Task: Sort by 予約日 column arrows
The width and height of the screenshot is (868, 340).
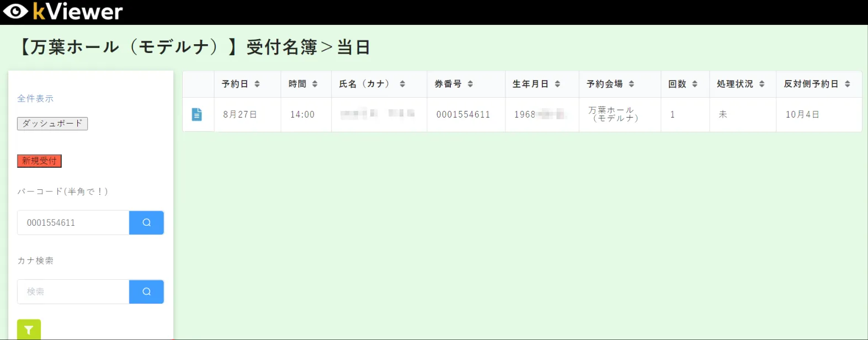Action: (x=257, y=84)
